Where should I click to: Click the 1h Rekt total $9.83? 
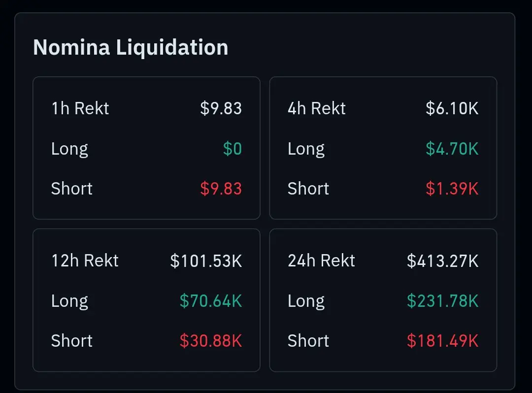click(x=221, y=108)
